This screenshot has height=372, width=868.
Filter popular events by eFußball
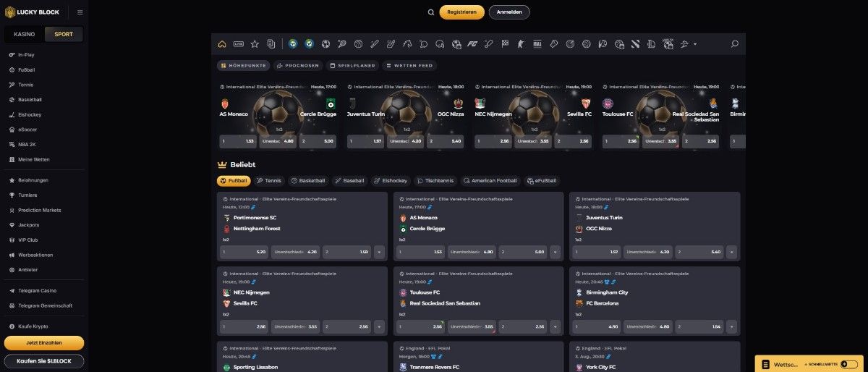point(542,180)
